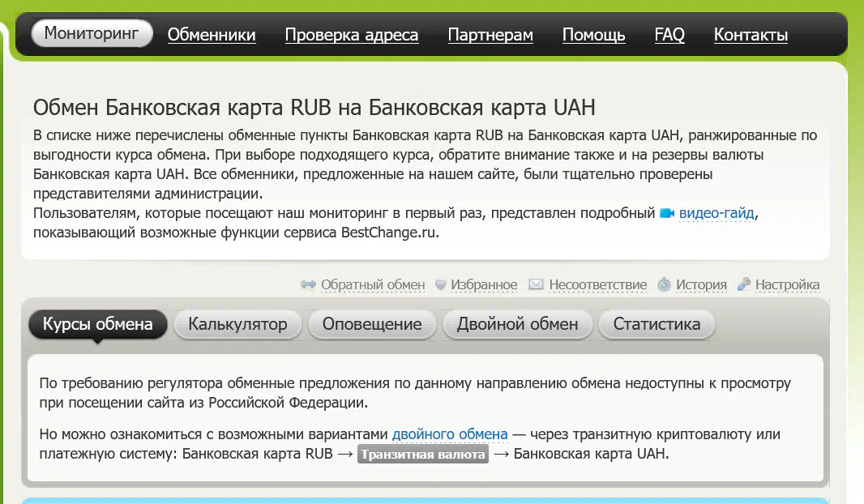Screen dimensions: 864x504
Task: Follow the двойного обмена link in the notice
Action: pos(450,434)
